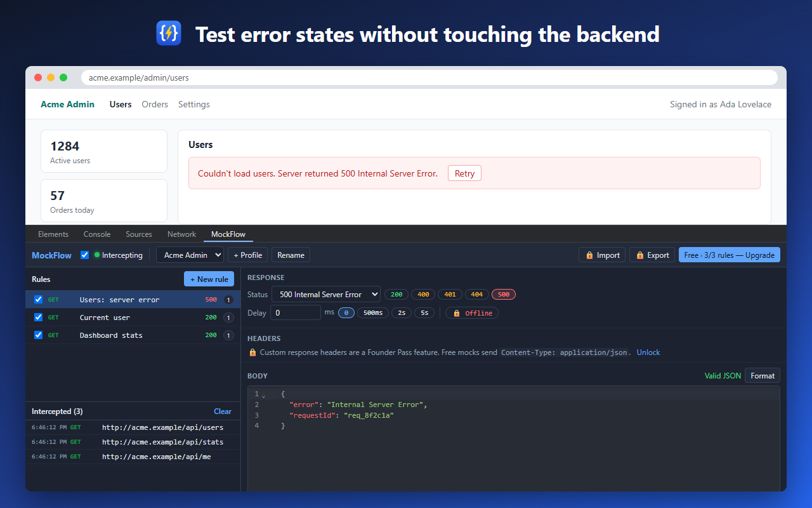
Task: Click hit count badge on Dashboard stats rule
Action: tap(228, 335)
